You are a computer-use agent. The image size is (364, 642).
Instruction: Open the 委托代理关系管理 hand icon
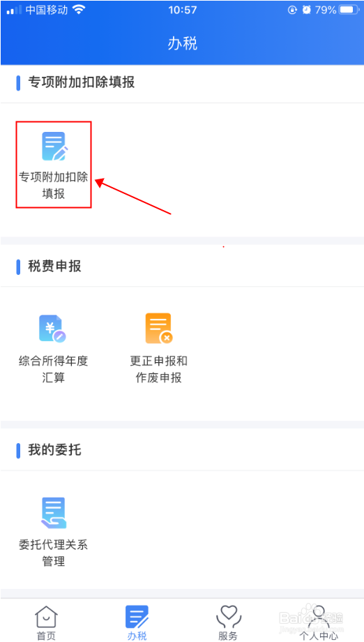coord(54,513)
